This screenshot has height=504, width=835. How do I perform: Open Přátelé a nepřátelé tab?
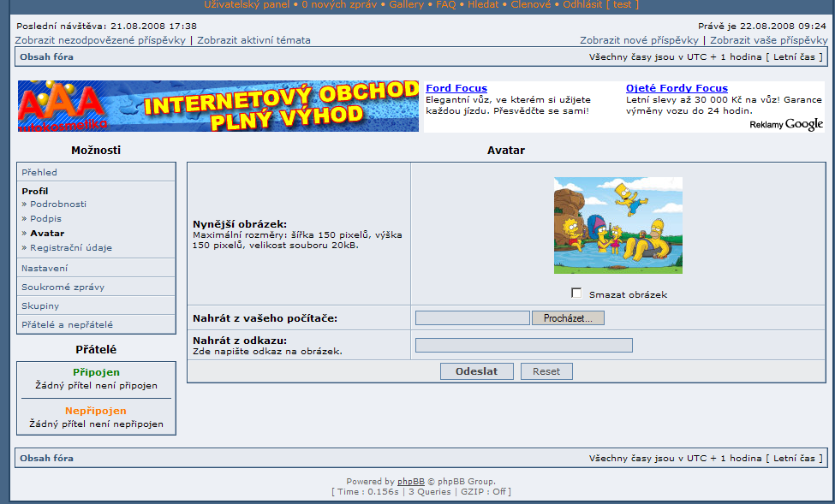pos(67,324)
